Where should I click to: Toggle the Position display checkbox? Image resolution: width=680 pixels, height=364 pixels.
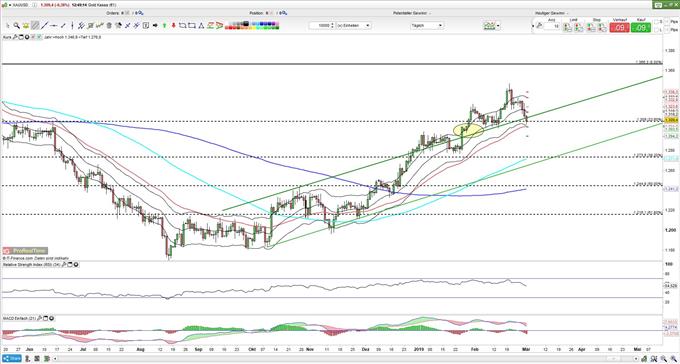[x=271, y=13]
